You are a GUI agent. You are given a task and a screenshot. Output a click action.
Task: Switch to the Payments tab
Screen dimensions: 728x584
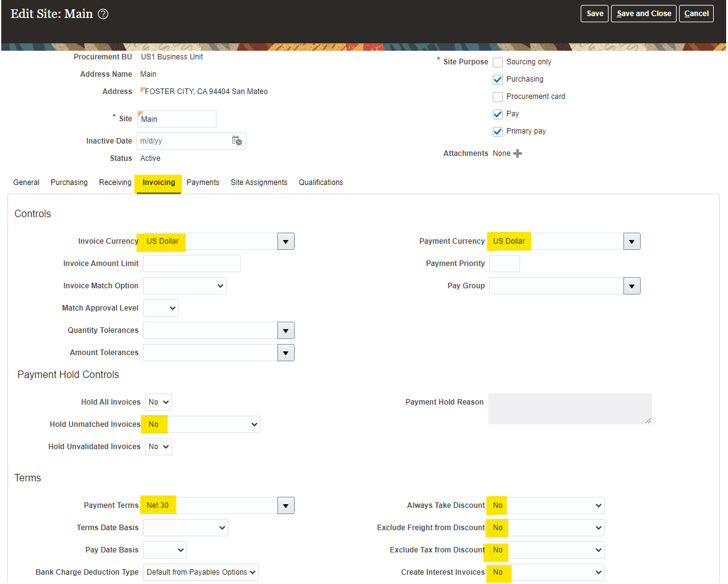point(203,182)
